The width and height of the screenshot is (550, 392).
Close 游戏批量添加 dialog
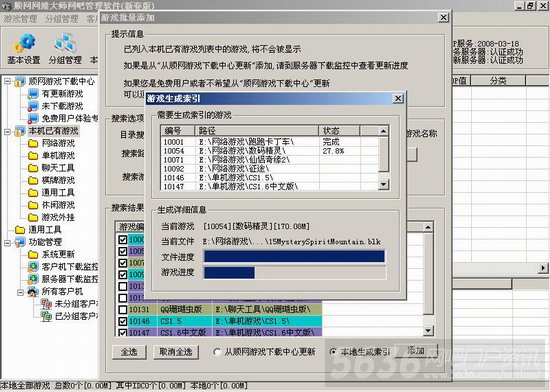point(444,17)
